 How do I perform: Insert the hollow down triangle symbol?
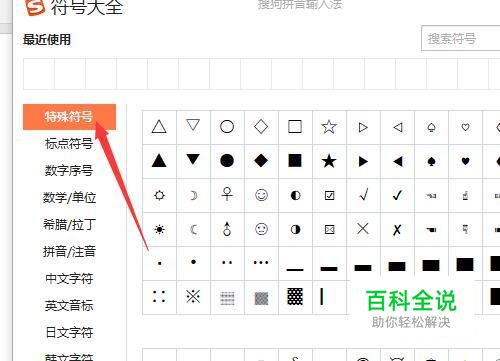coord(193,127)
